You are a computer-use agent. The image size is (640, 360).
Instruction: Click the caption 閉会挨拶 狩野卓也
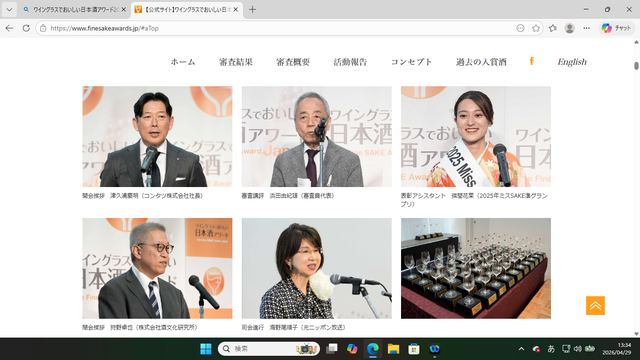click(140, 327)
